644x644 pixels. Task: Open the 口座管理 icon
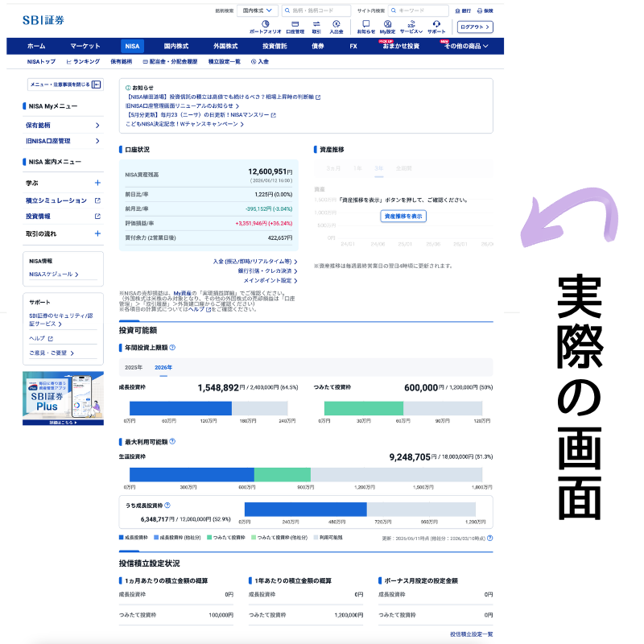pyautogui.click(x=295, y=27)
